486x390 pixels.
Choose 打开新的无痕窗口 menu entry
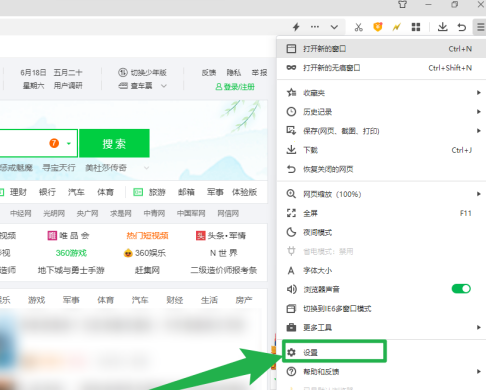pos(381,68)
